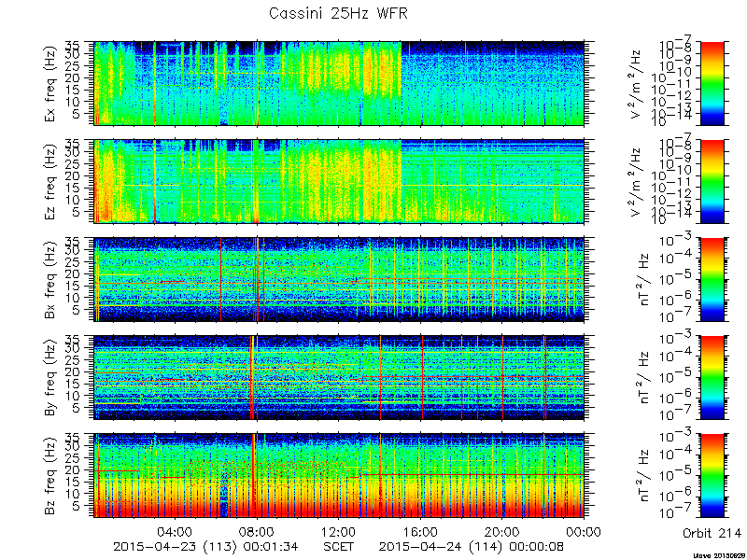
Task: Select the By freq (Hz) axis label
Action: pyautogui.click(x=51, y=377)
